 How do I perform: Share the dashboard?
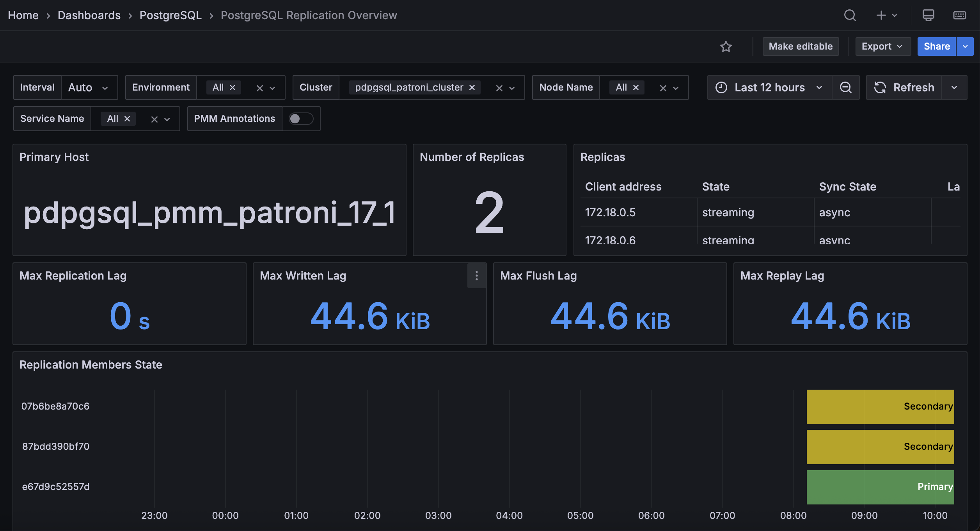937,46
